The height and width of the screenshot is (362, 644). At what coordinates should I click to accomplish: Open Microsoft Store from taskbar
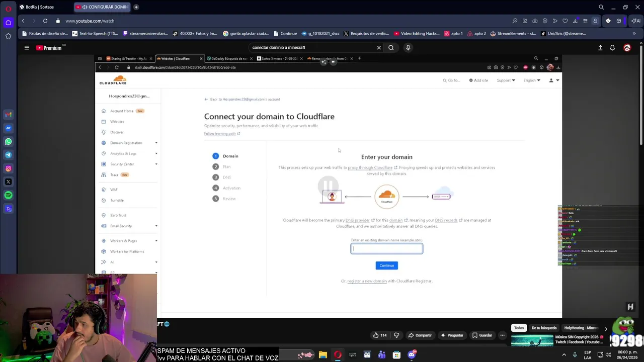tap(396, 355)
